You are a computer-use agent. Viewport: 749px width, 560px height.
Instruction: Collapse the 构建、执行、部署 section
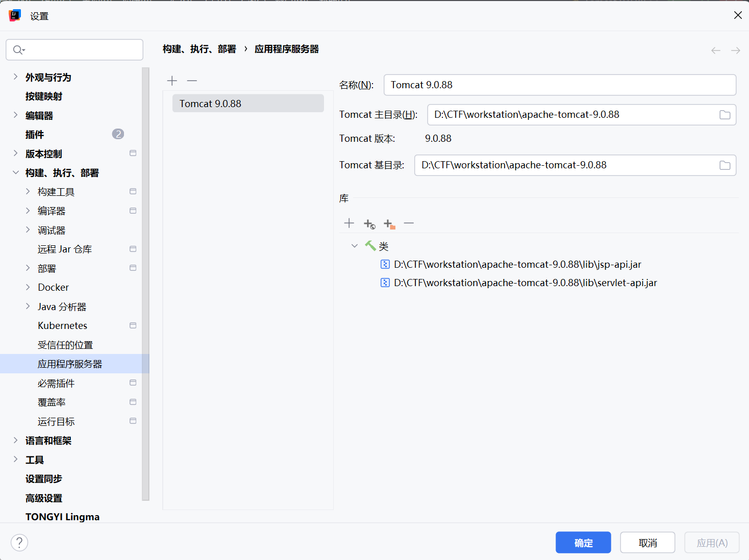pos(15,172)
